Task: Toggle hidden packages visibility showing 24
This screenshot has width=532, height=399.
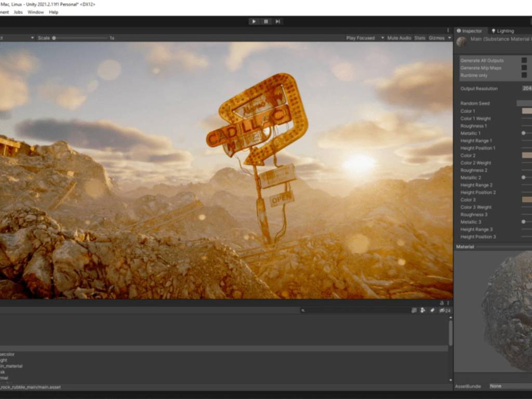Action: coord(445,311)
